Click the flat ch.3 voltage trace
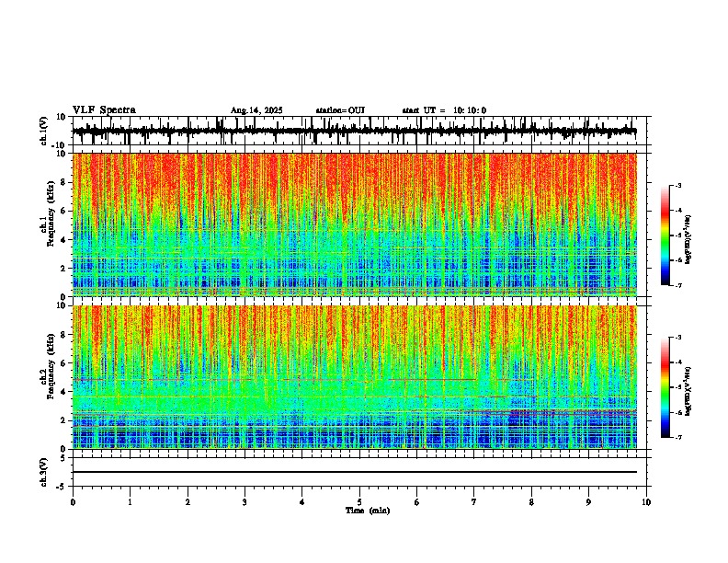The height and width of the screenshot is (563, 728). coord(354,472)
